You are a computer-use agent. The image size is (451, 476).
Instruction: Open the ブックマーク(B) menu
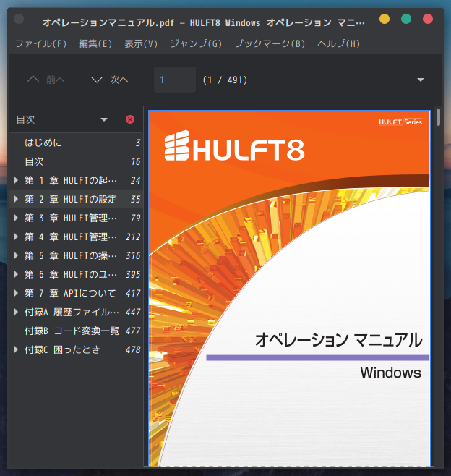tap(270, 43)
